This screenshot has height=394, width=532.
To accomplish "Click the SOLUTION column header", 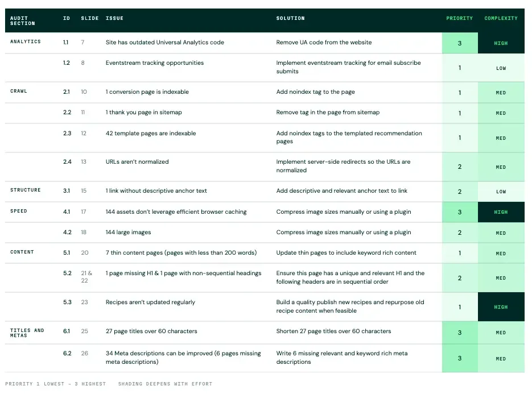I will tap(290, 18).
